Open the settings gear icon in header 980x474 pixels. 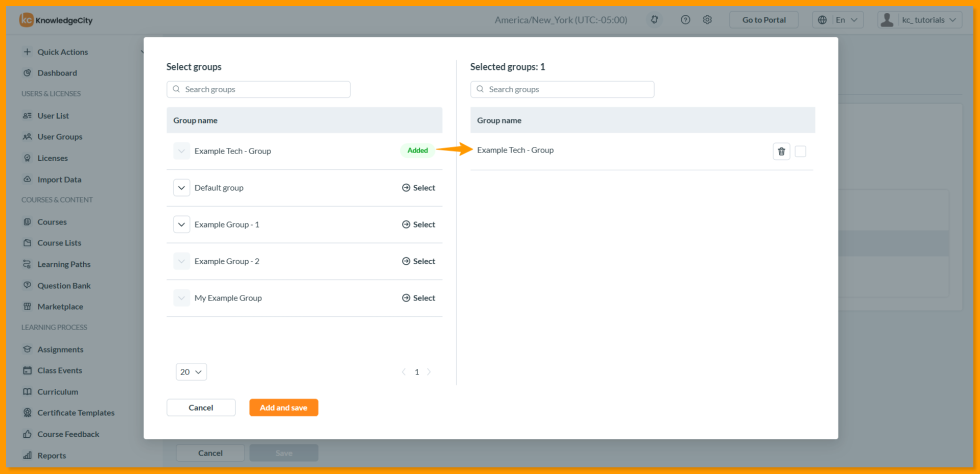point(707,20)
